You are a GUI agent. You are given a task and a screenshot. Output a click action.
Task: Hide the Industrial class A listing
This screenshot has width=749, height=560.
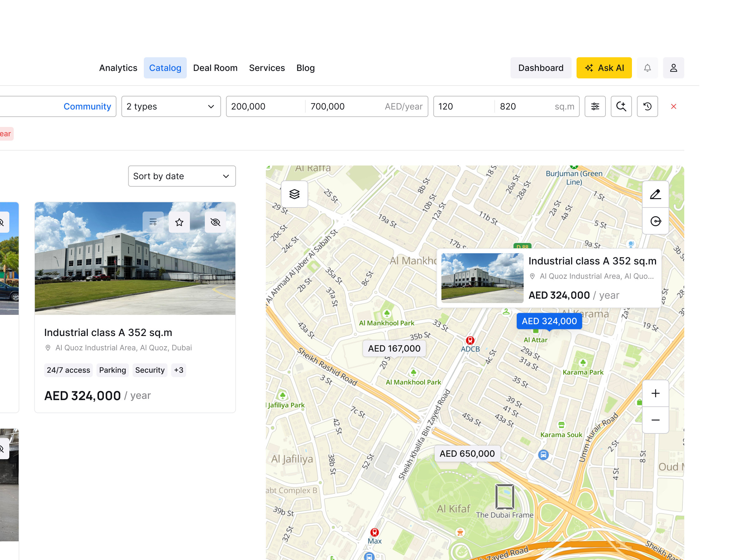[215, 222]
